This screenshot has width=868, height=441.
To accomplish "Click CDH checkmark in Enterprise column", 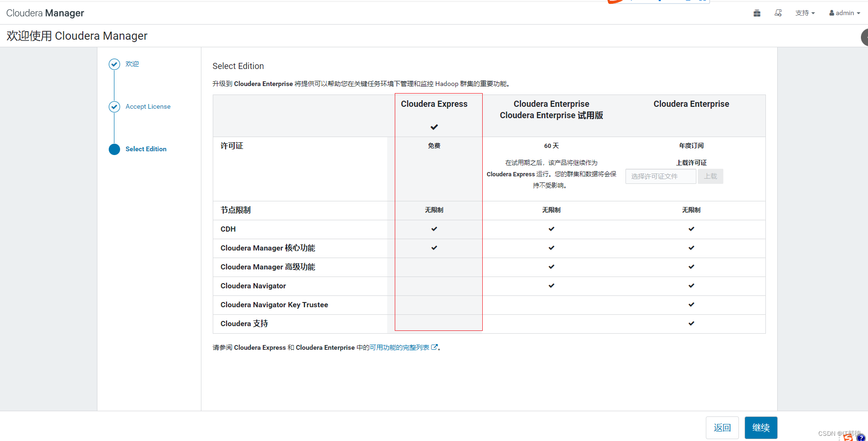I will tap(691, 229).
